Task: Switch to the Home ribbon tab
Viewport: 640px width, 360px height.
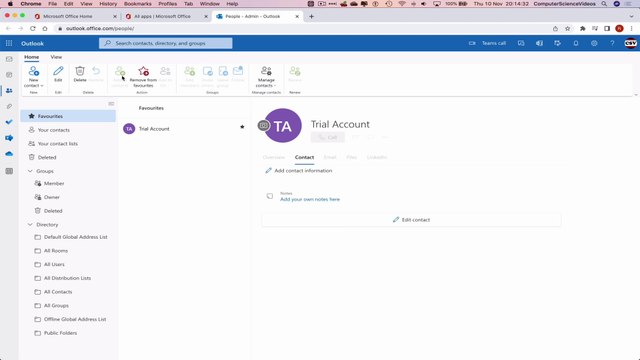Action: pos(31,57)
